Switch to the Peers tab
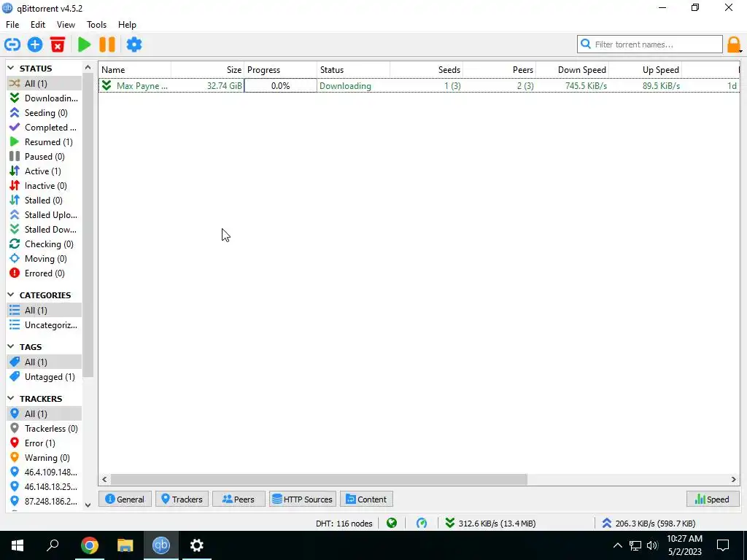Viewport: 747px width, 560px height. coord(239,499)
